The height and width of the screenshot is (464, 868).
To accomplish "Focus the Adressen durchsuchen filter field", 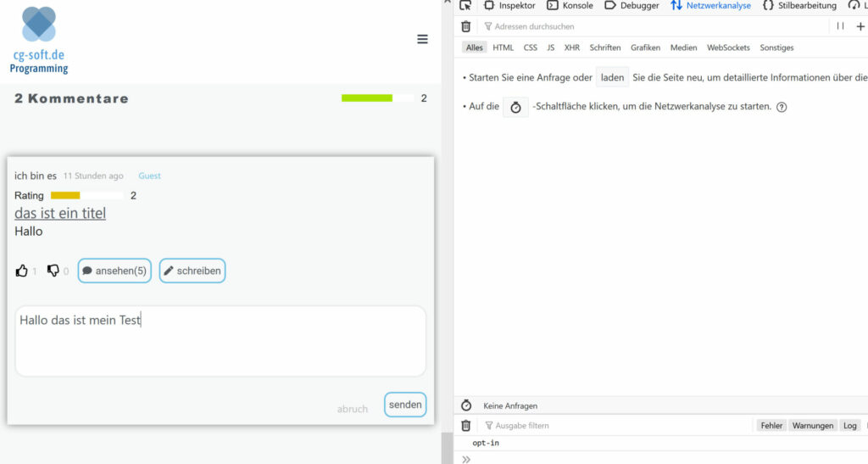I will 654,26.
